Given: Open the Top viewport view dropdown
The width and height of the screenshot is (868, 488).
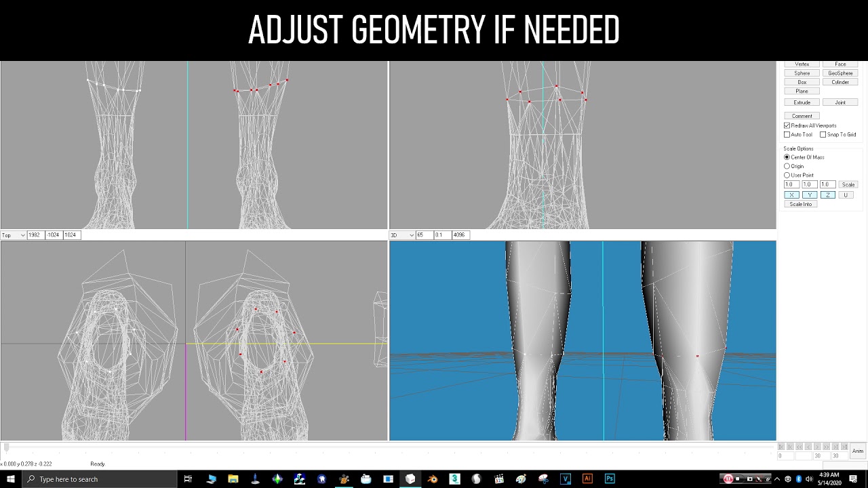Looking at the screenshot, I should click(22, 235).
